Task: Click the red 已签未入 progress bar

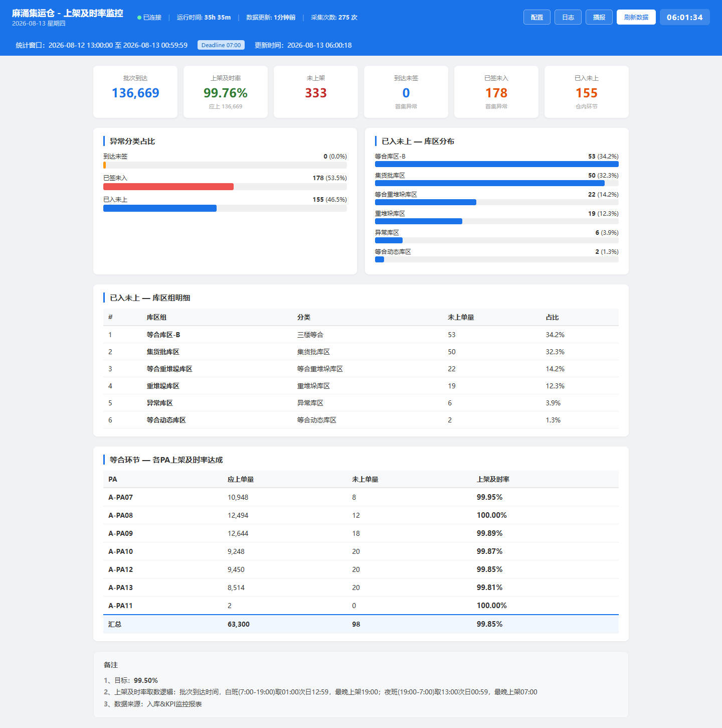Action: [168, 187]
